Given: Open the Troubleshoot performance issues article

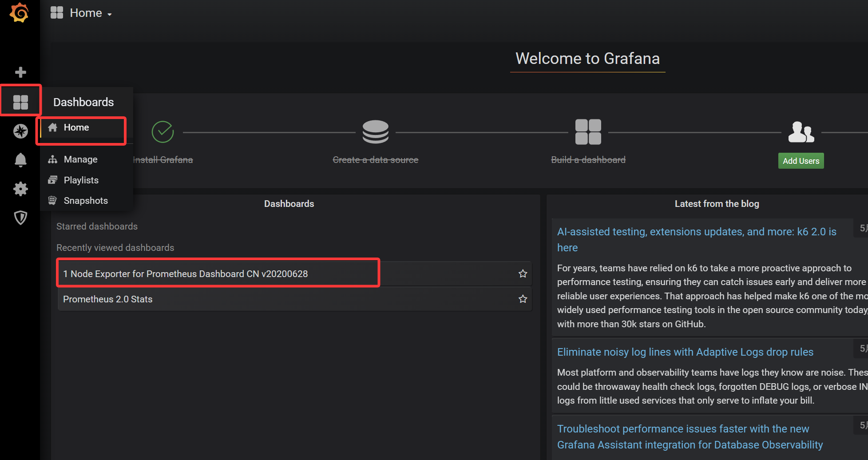Looking at the screenshot, I should tap(690, 437).
